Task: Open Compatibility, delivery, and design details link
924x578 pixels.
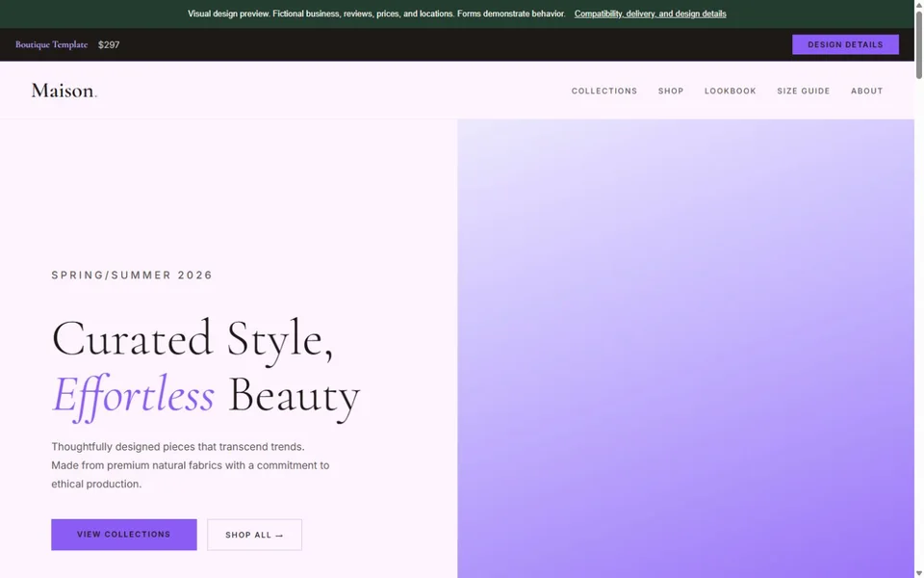Action: point(650,13)
